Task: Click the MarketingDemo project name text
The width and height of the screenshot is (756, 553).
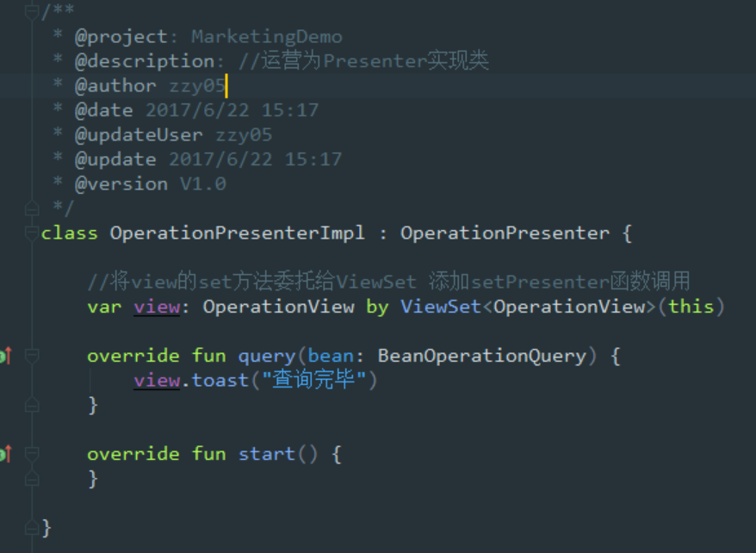Action: pyautogui.click(x=265, y=36)
